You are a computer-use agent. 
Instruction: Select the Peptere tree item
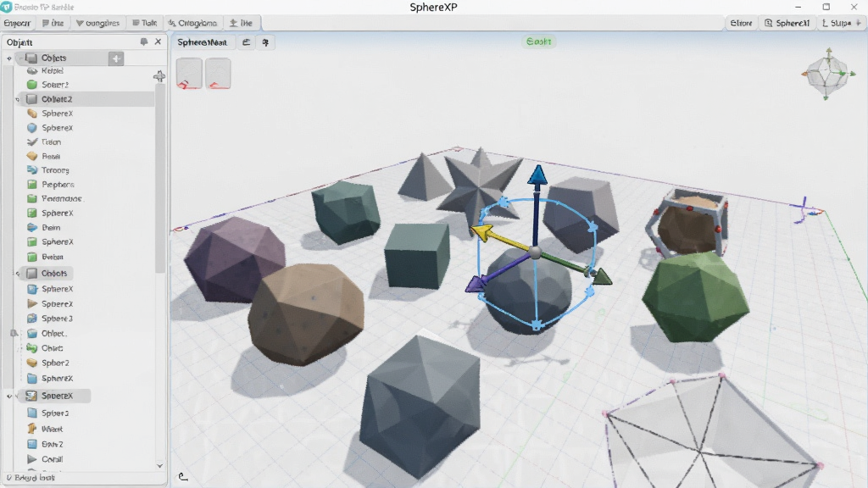click(58, 185)
